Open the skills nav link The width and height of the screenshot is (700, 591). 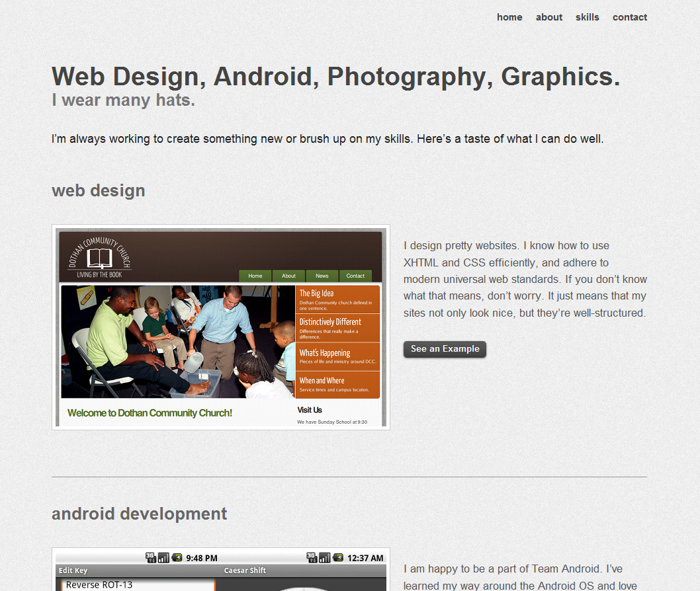pos(587,17)
